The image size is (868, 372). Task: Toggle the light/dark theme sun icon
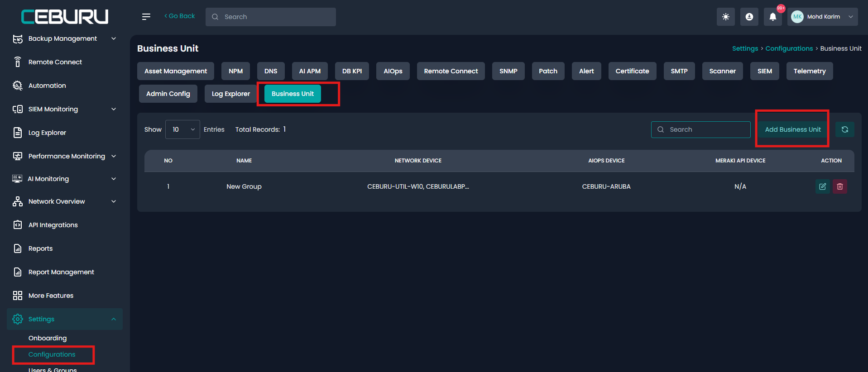[725, 17]
